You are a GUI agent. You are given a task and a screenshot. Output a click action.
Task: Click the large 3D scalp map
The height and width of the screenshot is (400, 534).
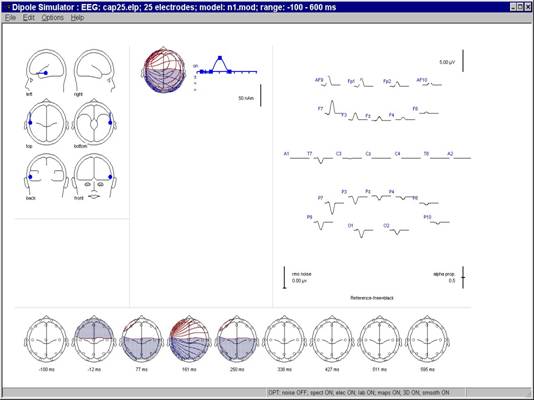tap(164, 70)
